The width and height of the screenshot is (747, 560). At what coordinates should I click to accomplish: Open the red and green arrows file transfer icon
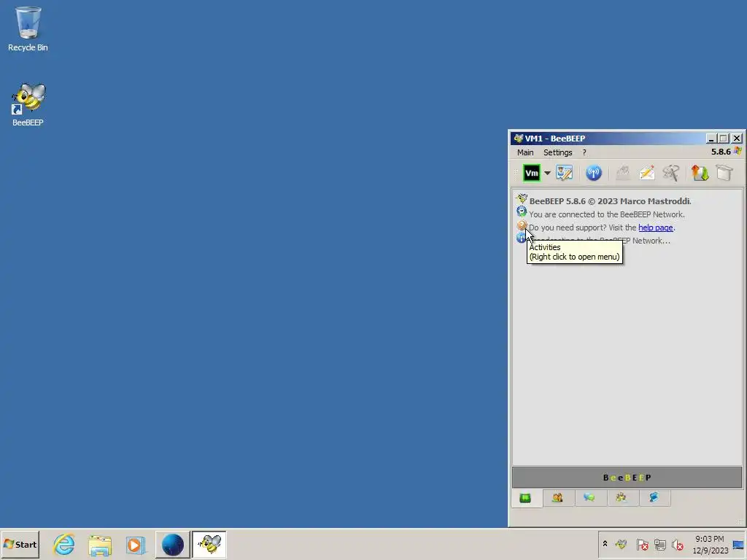tap(700, 173)
